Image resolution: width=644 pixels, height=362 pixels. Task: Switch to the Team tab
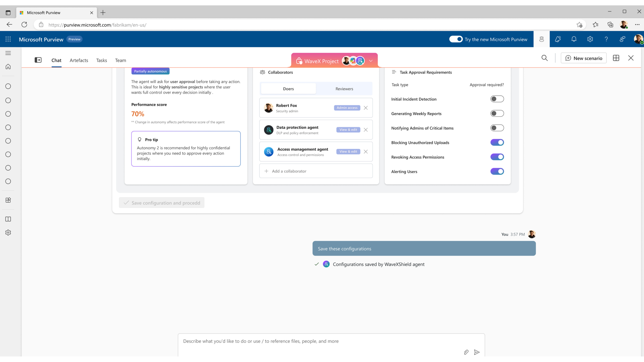(121, 60)
